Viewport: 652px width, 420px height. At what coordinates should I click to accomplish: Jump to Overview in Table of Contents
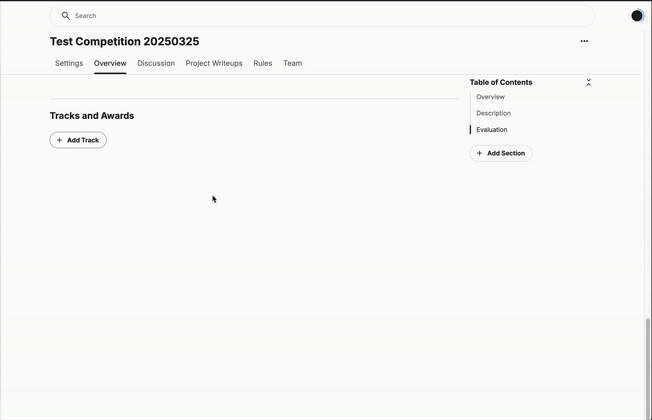[x=490, y=97]
